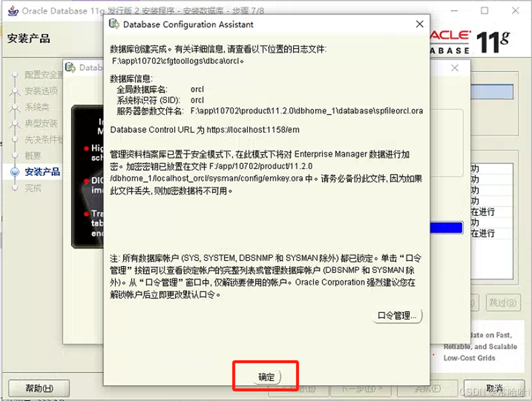The width and height of the screenshot is (532, 401).
Task: Click the background DBCA window title icon
Action: [70, 67]
